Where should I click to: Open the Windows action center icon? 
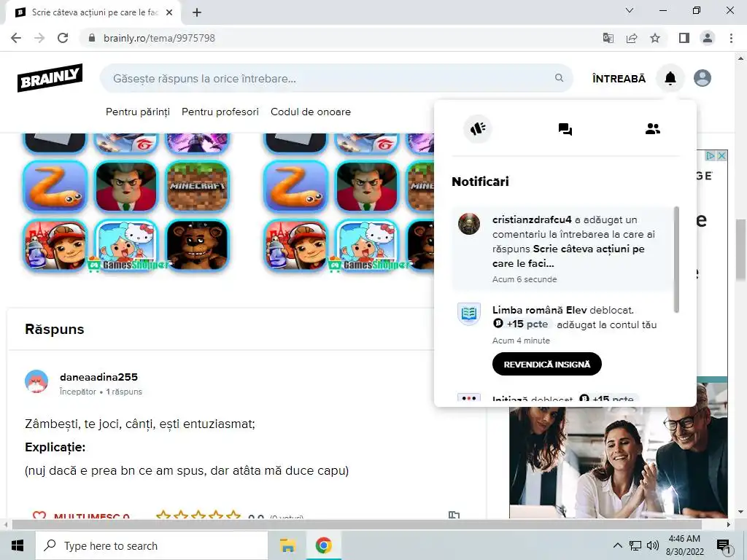pyautogui.click(x=724, y=546)
